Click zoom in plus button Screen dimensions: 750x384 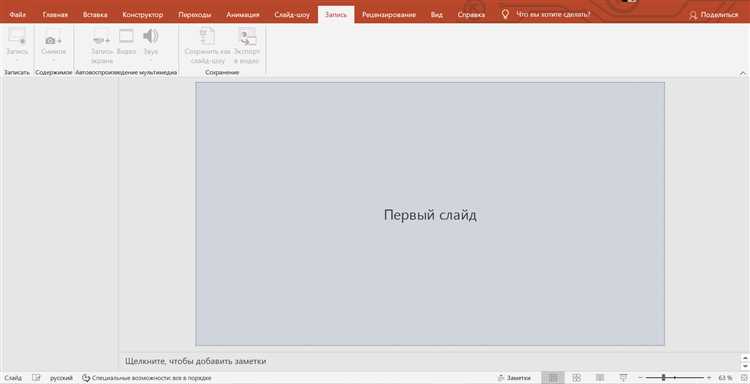click(x=709, y=378)
